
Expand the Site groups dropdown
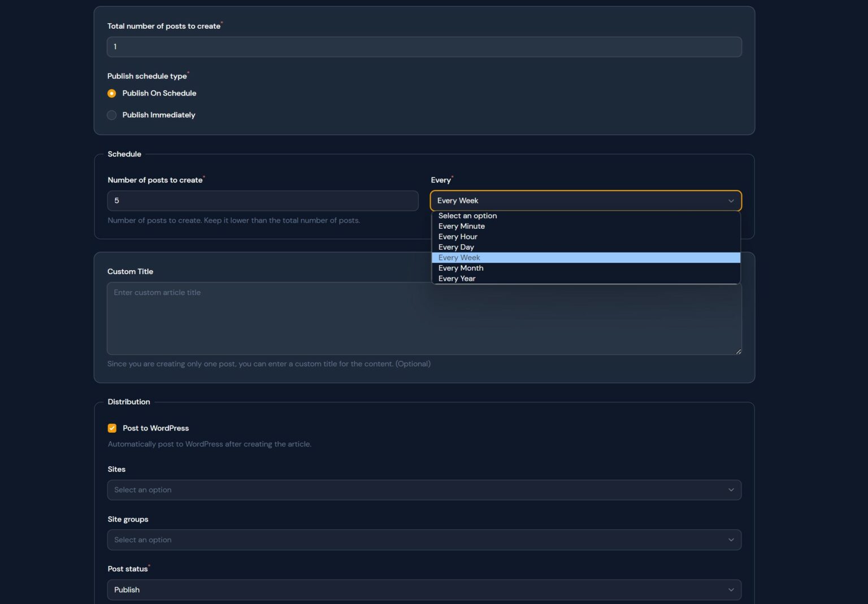click(x=424, y=540)
